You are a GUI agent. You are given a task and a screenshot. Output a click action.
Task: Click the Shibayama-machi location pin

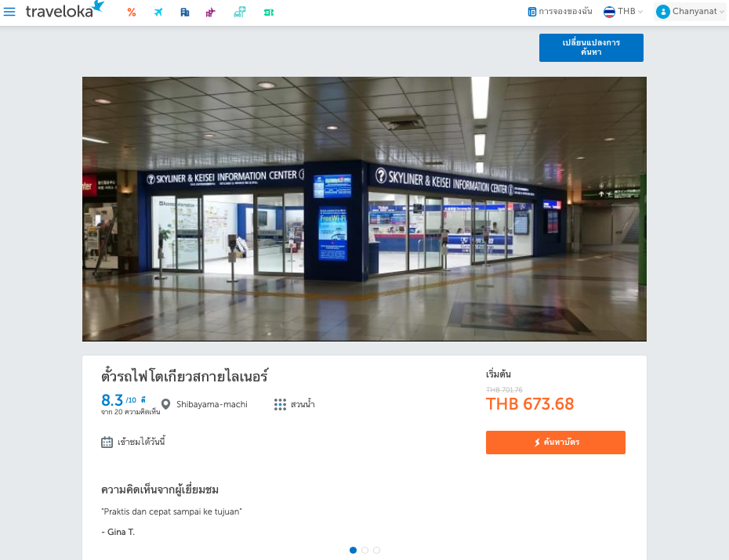(x=165, y=404)
